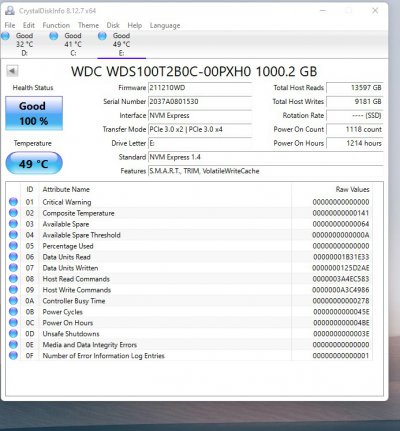Select the Composite Temperature attribute name
The height and width of the screenshot is (431, 400).
tap(78, 213)
